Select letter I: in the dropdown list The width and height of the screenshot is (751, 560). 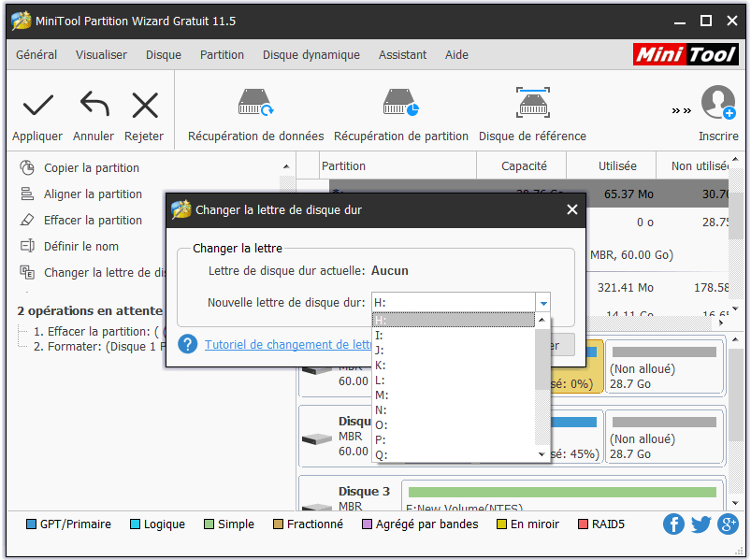[x=453, y=335]
